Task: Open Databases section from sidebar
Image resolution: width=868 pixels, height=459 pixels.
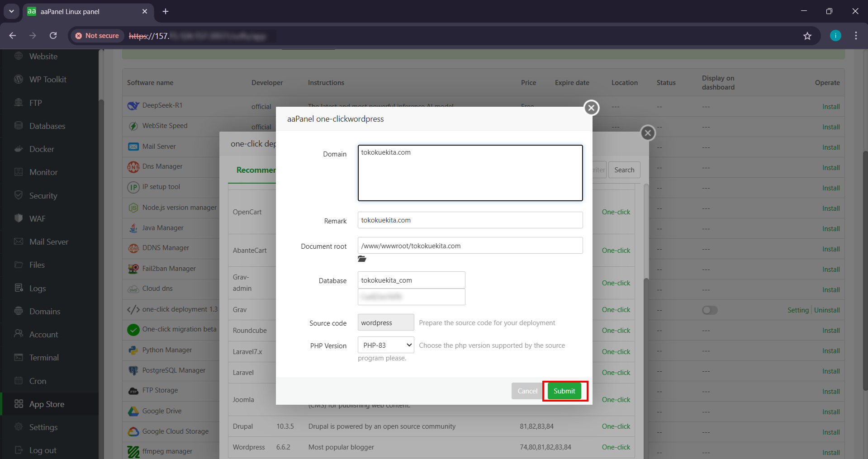Action: 47,126
